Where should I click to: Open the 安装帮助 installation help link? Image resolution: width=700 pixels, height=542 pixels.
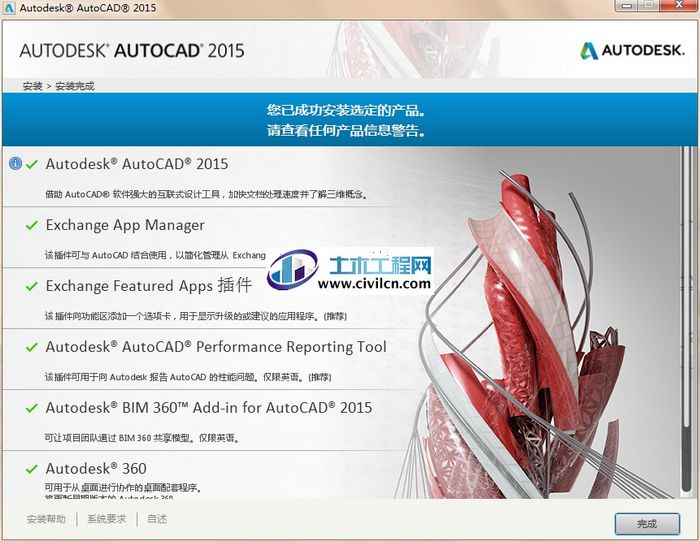pyautogui.click(x=46, y=519)
